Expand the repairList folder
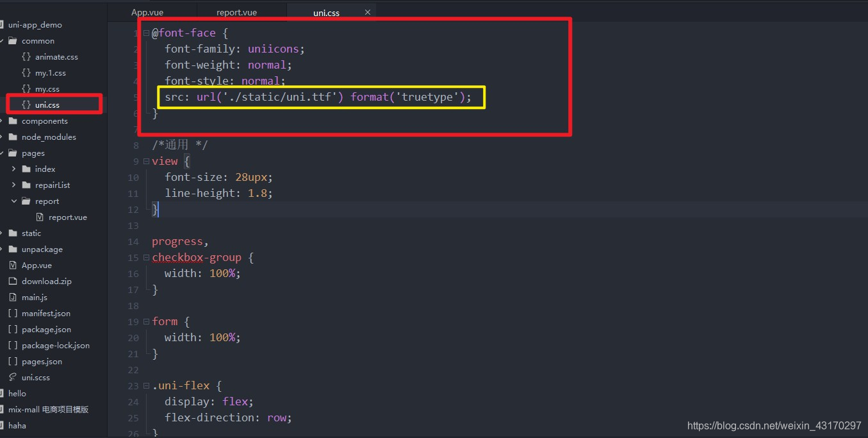This screenshot has height=438, width=868. (x=13, y=185)
